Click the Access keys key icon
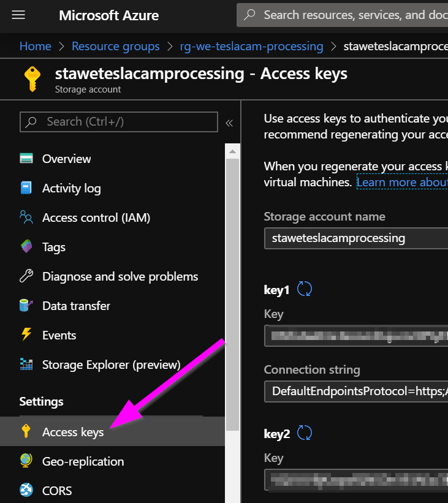This screenshot has width=448, height=503. click(26, 431)
